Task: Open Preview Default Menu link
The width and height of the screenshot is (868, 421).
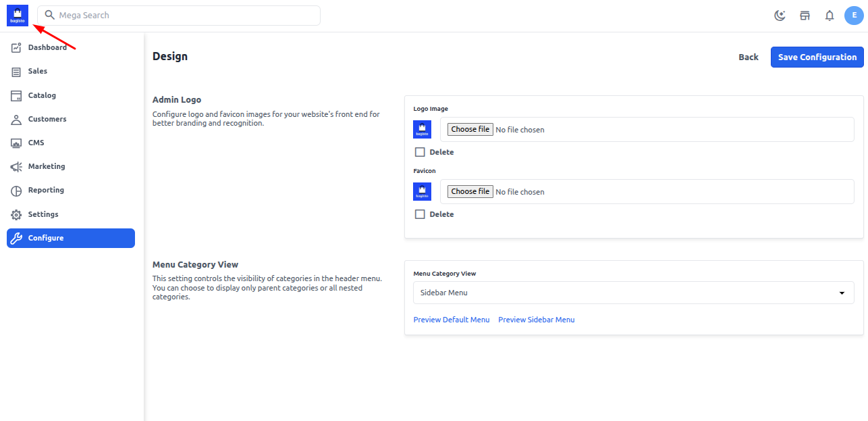Action: [x=452, y=320]
